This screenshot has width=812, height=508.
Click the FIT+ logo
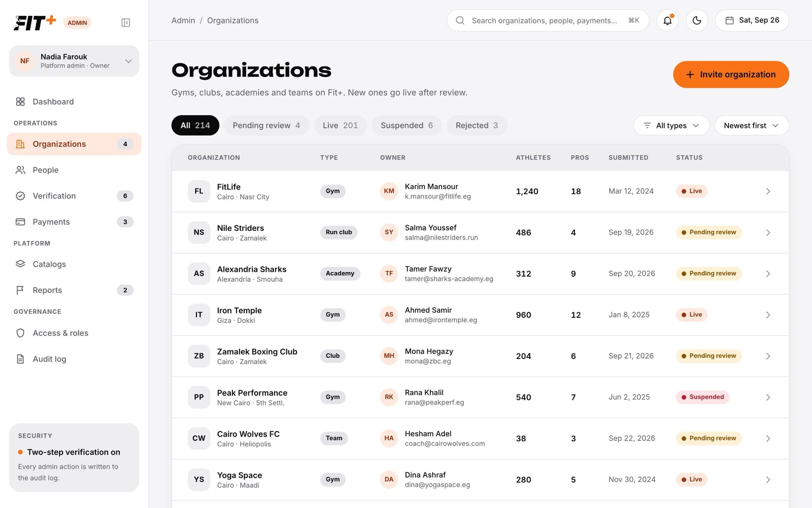pos(35,23)
